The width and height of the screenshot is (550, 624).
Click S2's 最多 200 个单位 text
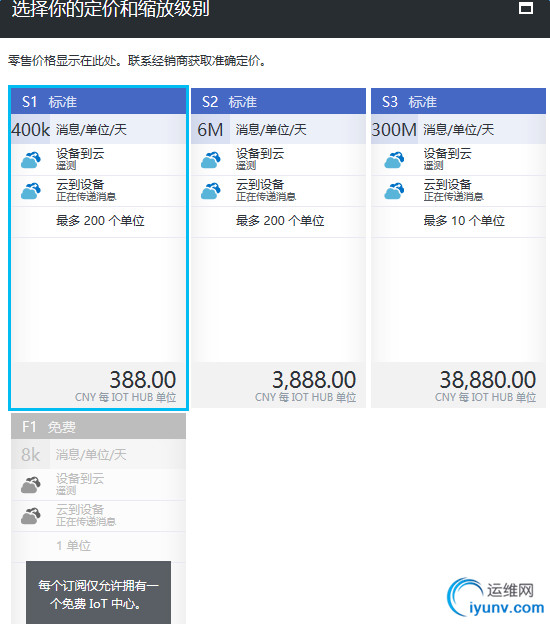280,220
